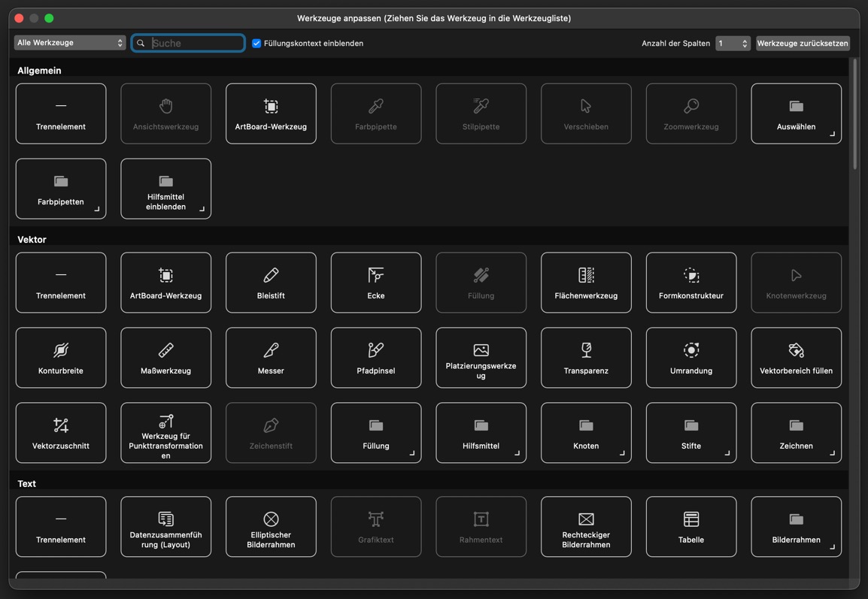This screenshot has height=599, width=868.
Task: Select the Vektorbereich füllen tool
Action: 796,358
